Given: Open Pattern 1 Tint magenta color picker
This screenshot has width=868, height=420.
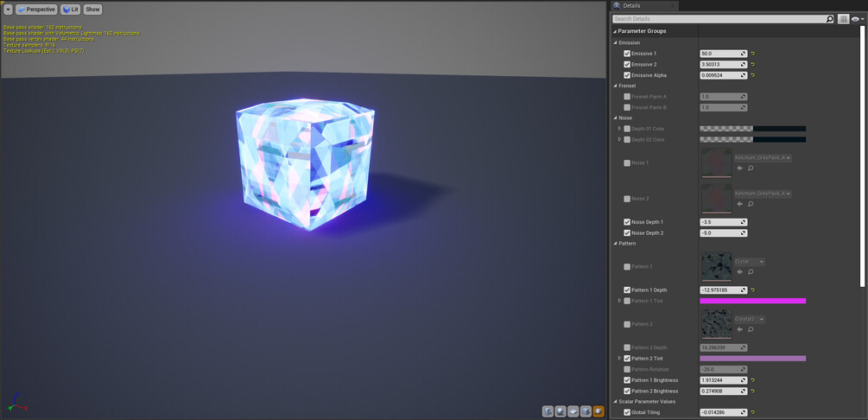Looking at the screenshot, I should pos(753,301).
